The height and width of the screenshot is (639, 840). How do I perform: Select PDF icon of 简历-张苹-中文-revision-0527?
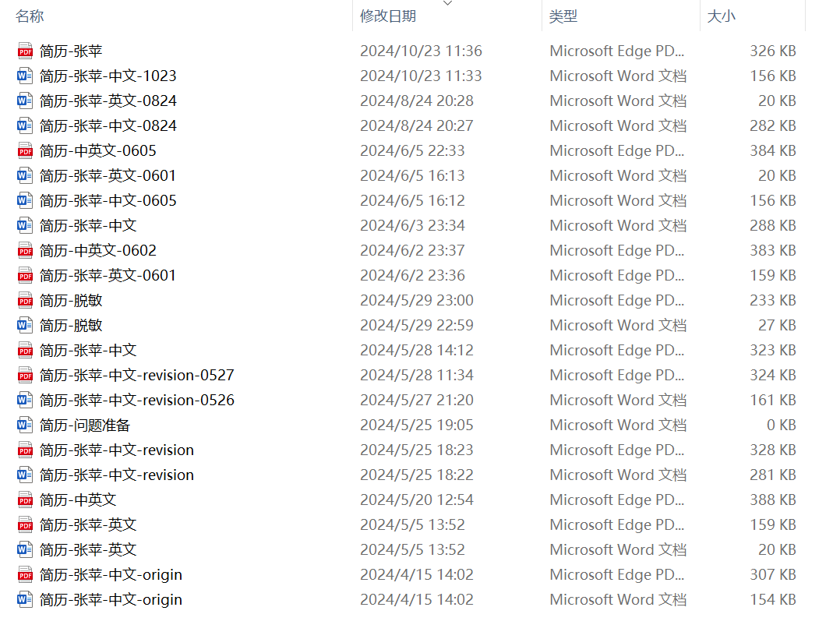(x=25, y=376)
